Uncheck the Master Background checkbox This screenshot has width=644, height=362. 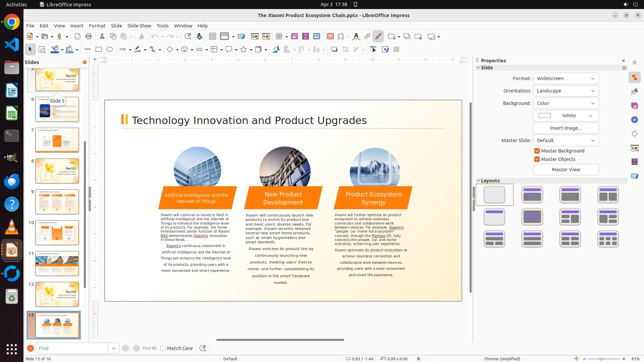(537, 151)
